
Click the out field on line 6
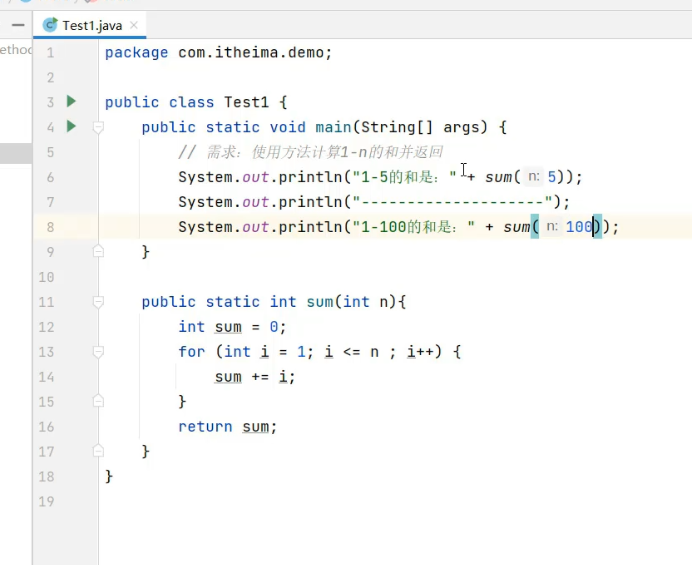coord(256,177)
